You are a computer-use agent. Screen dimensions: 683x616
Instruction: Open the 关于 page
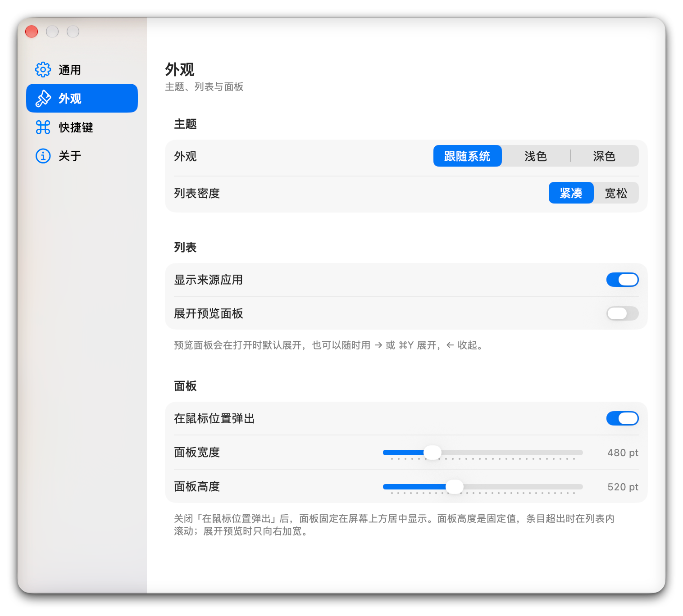(82, 156)
